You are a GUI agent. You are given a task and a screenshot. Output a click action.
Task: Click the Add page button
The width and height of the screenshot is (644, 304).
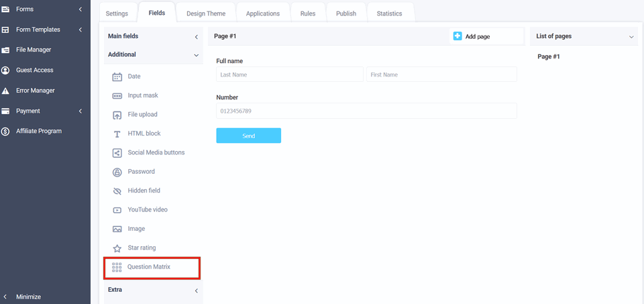click(x=472, y=36)
